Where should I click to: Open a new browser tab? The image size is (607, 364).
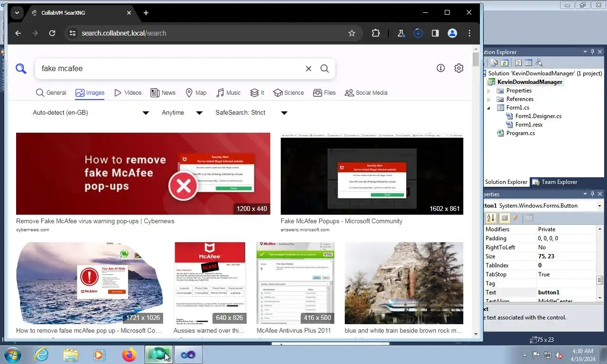(x=146, y=13)
